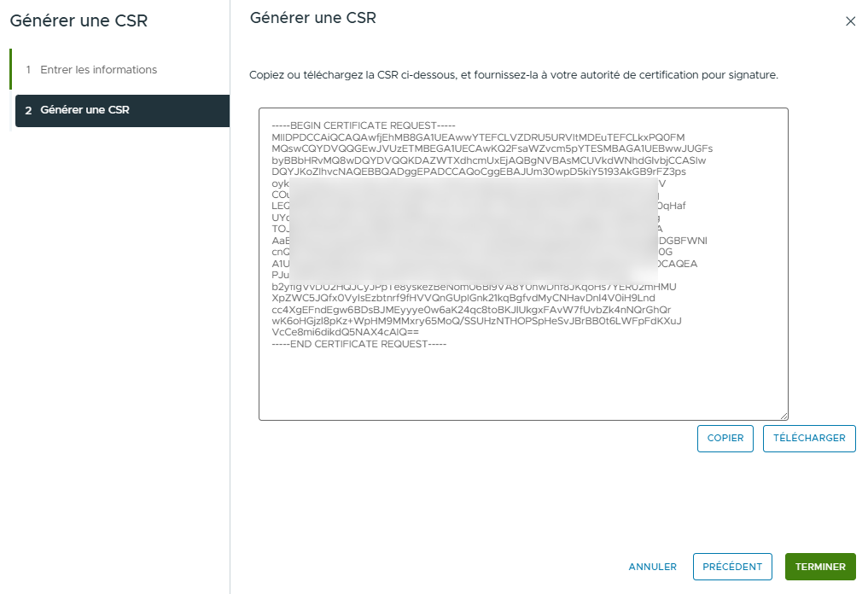
Task: Cancel the CSR generation with ANNULER
Action: 652,566
